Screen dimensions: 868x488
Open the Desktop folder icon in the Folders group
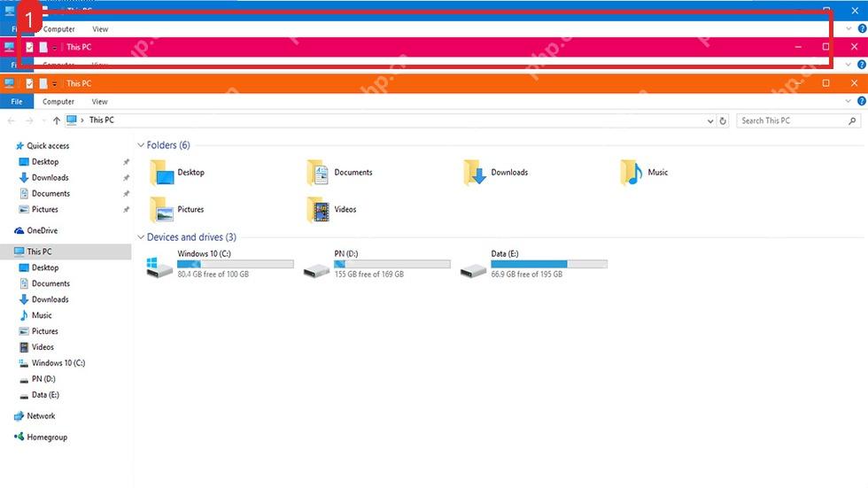click(x=161, y=173)
